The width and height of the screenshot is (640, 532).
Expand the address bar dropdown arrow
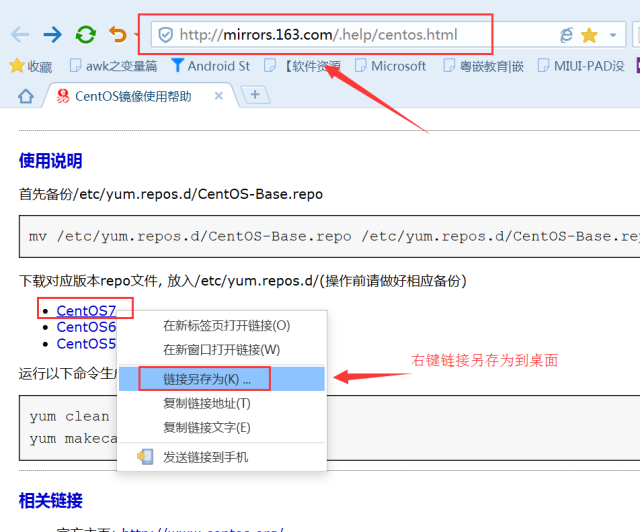click(613, 35)
